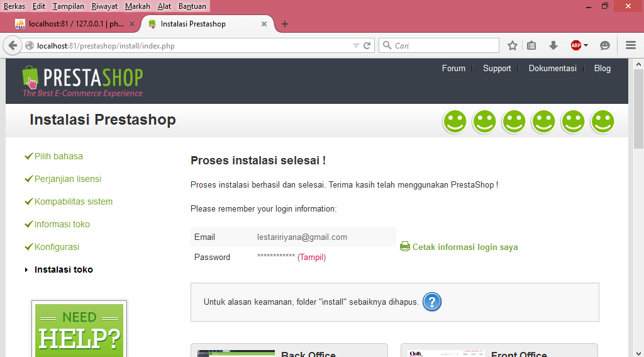Viewport: 644px width, 357px height.
Task: Open the Firefox hamburger menu
Action: pos(630,45)
